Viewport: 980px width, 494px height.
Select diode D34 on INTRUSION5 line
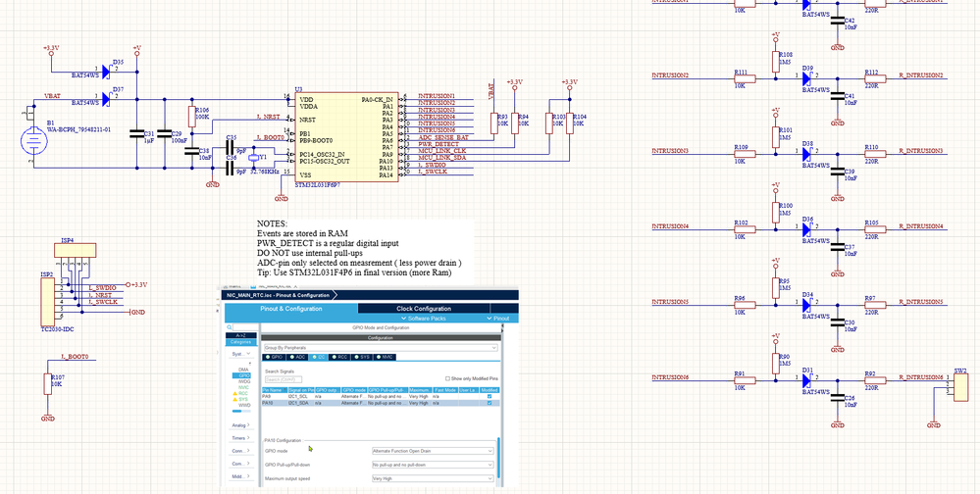(x=807, y=305)
